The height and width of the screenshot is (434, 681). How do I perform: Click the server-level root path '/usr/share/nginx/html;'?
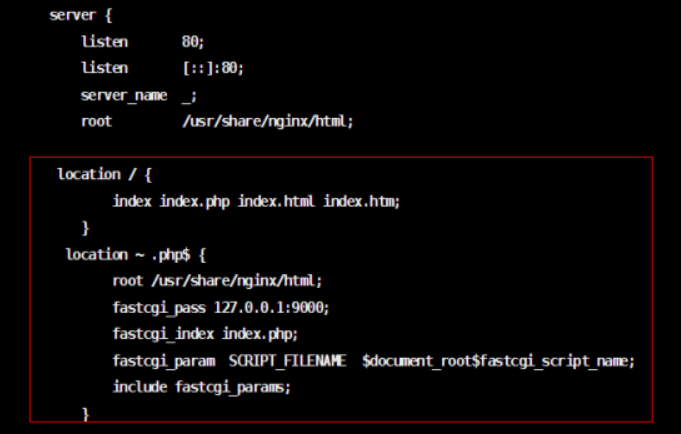point(268,121)
